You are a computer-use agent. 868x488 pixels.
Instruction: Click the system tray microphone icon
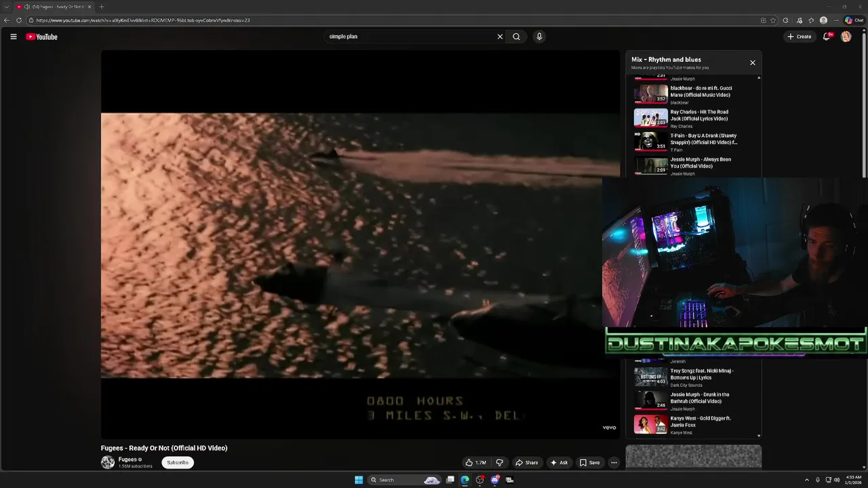tap(817, 480)
